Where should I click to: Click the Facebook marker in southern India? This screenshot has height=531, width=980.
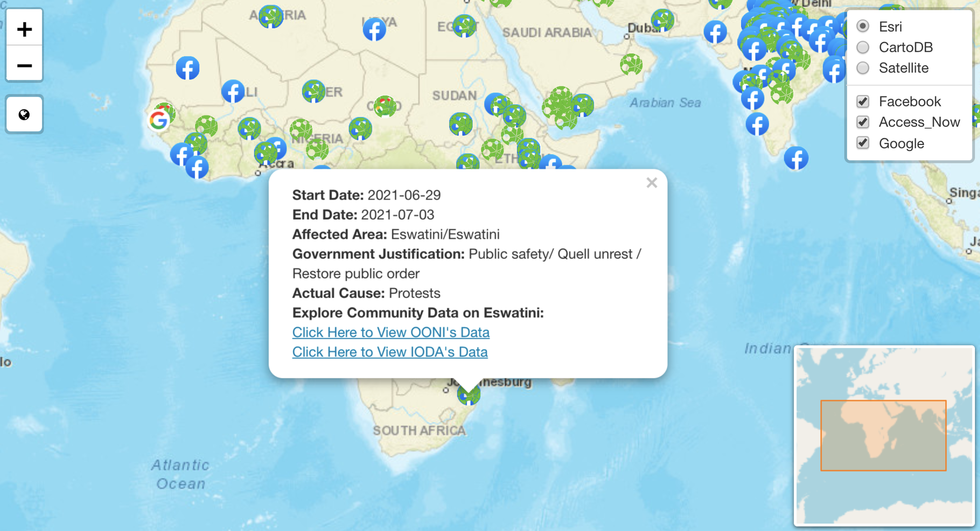click(x=757, y=124)
